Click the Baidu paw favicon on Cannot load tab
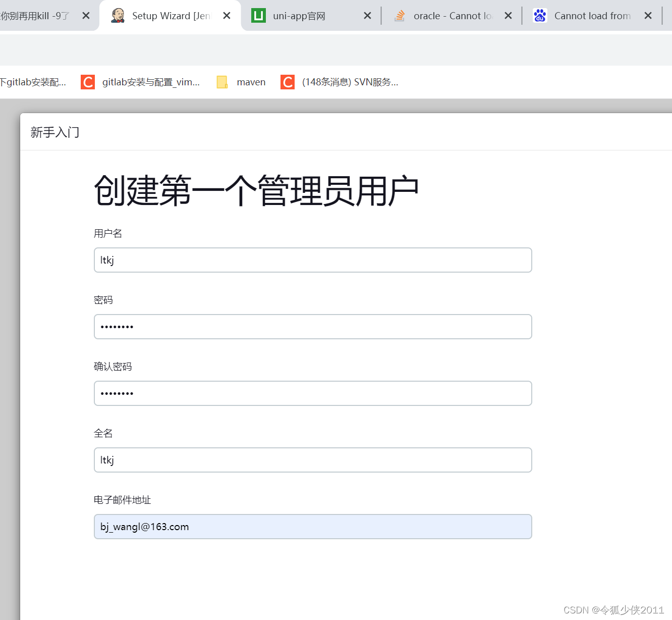Image resolution: width=672 pixels, height=620 pixels. 540,16
